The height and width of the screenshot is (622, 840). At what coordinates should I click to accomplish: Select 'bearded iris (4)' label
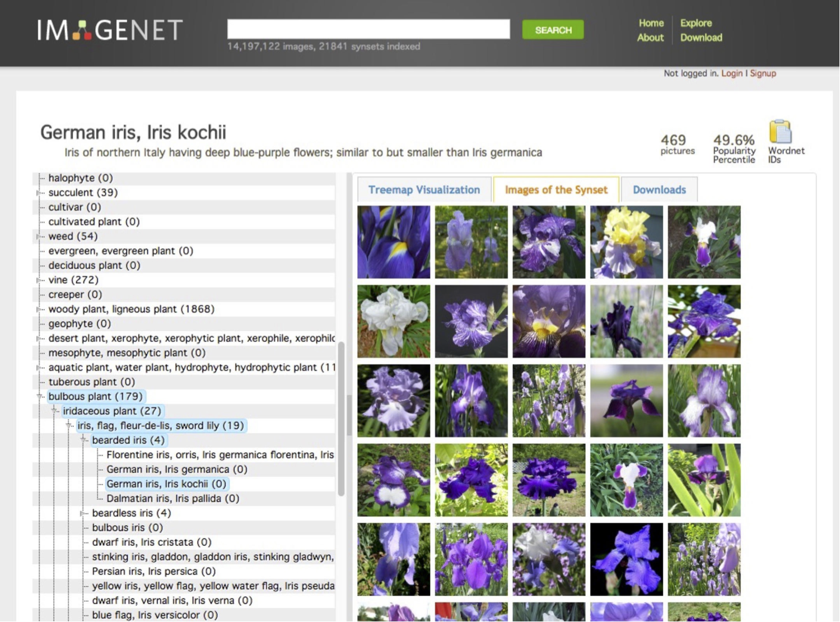128,440
